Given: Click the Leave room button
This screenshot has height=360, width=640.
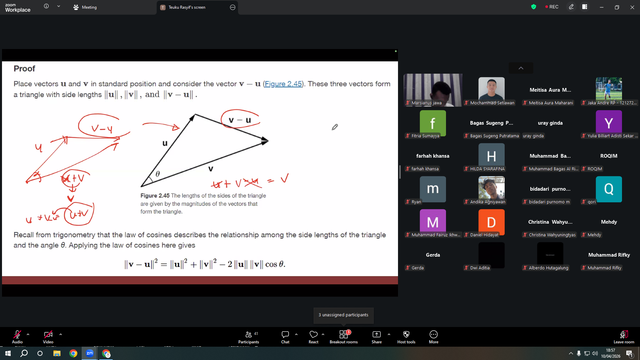Looking at the screenshot, I should tap(624, 337).
